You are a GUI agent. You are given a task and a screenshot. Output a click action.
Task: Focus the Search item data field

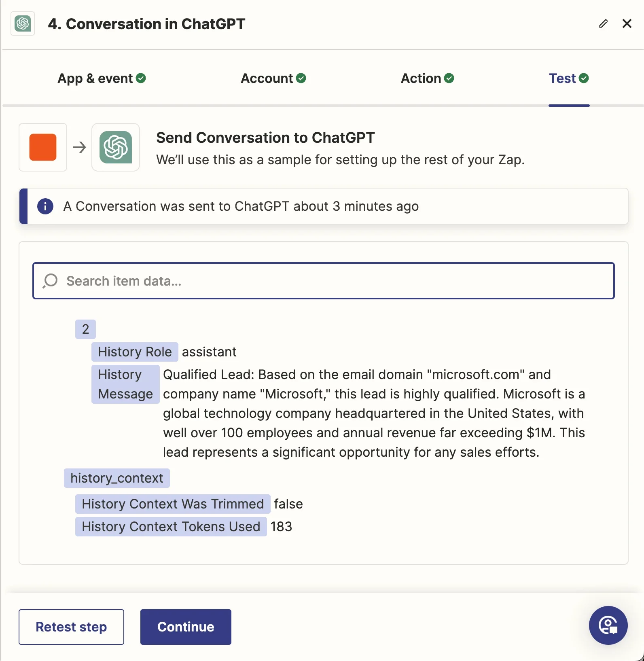coord(324,281)
